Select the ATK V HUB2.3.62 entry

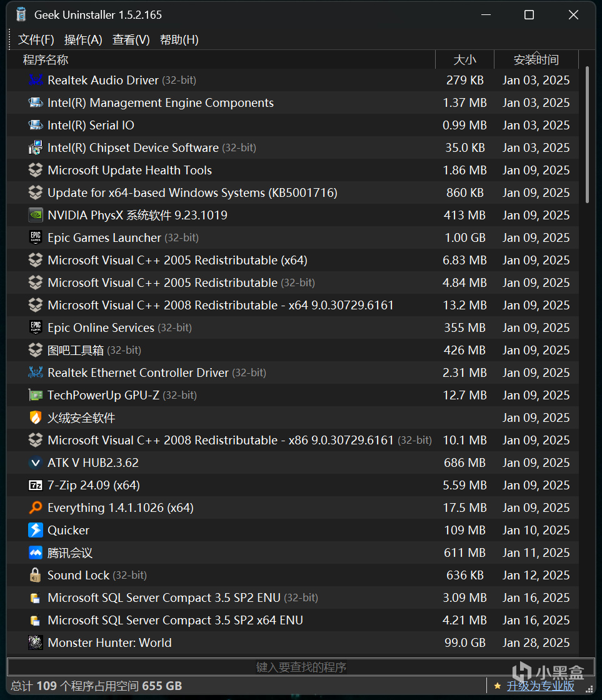pyautogui.click(x=93, y=462)
